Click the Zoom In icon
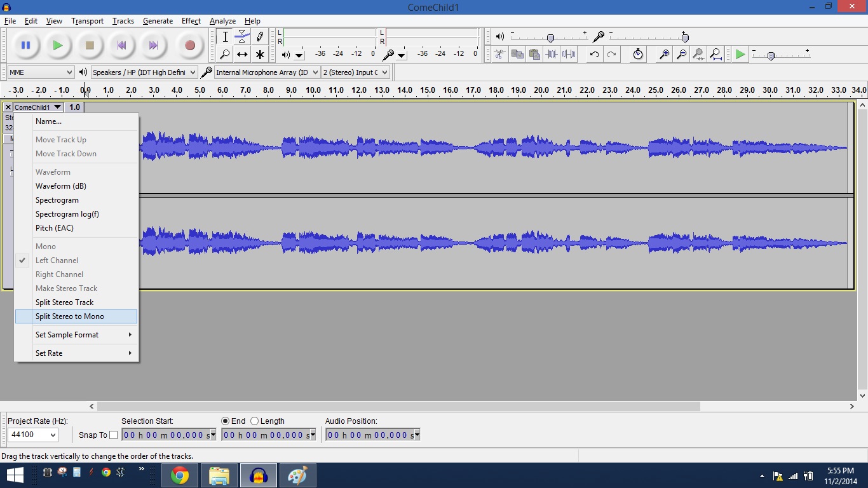868x488 pixels. click(664, 55)
